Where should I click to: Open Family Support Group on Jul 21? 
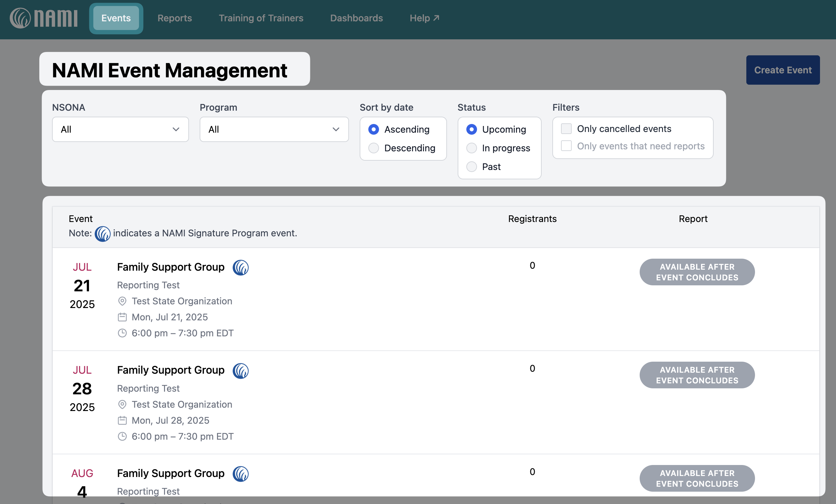171,267
